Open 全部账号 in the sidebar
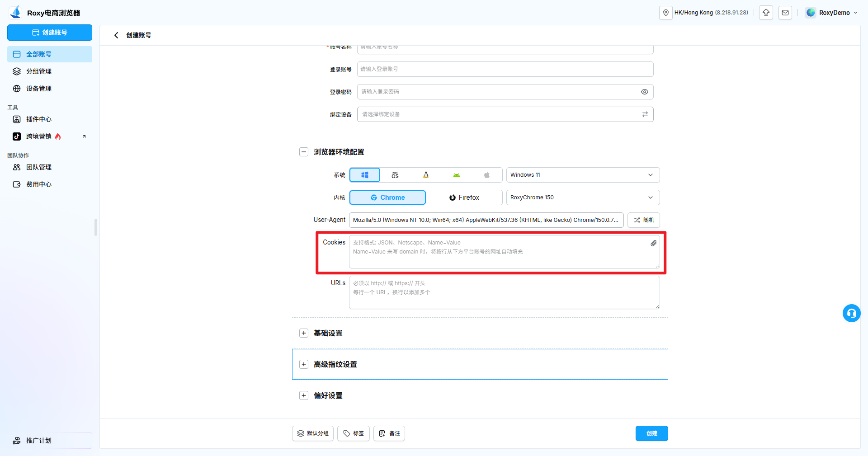Image resolution: width=868 pixels, height=456 pixels. coord(50,54)
